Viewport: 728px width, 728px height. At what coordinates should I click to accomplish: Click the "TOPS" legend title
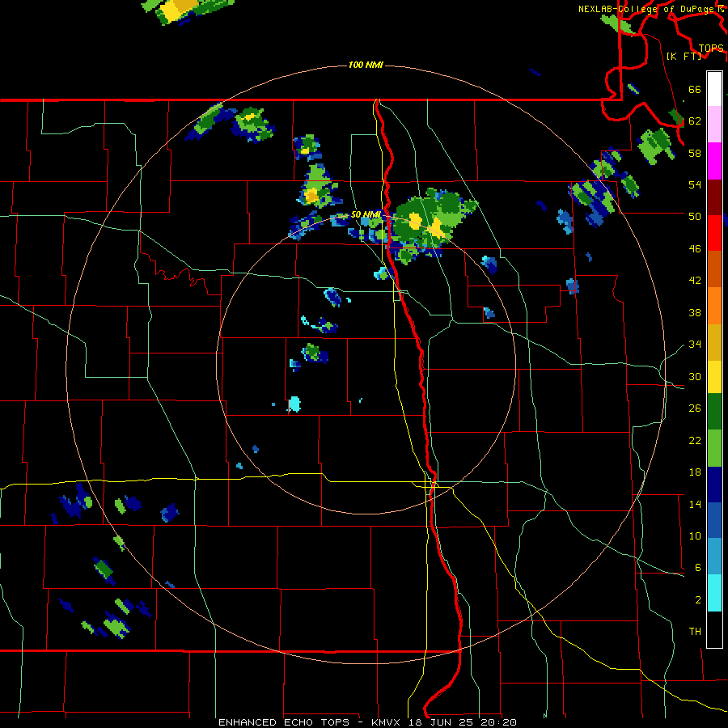coord(711,49)
